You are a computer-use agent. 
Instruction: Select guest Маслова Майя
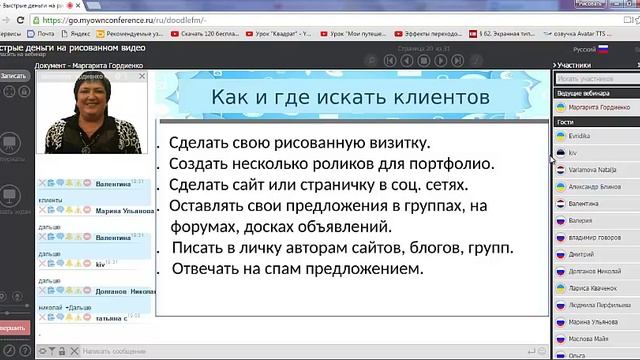pyautogui.click(x=597, y=339)
